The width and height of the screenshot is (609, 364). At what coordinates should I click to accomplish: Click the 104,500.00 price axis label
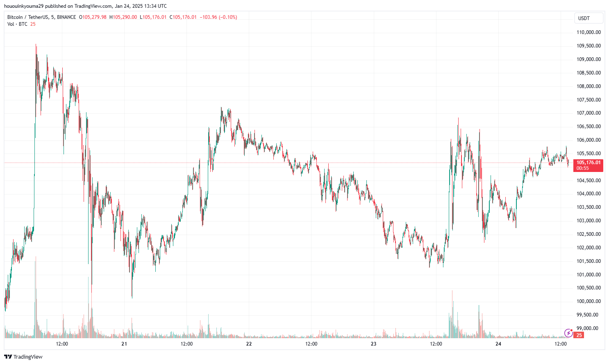point(589,181)
